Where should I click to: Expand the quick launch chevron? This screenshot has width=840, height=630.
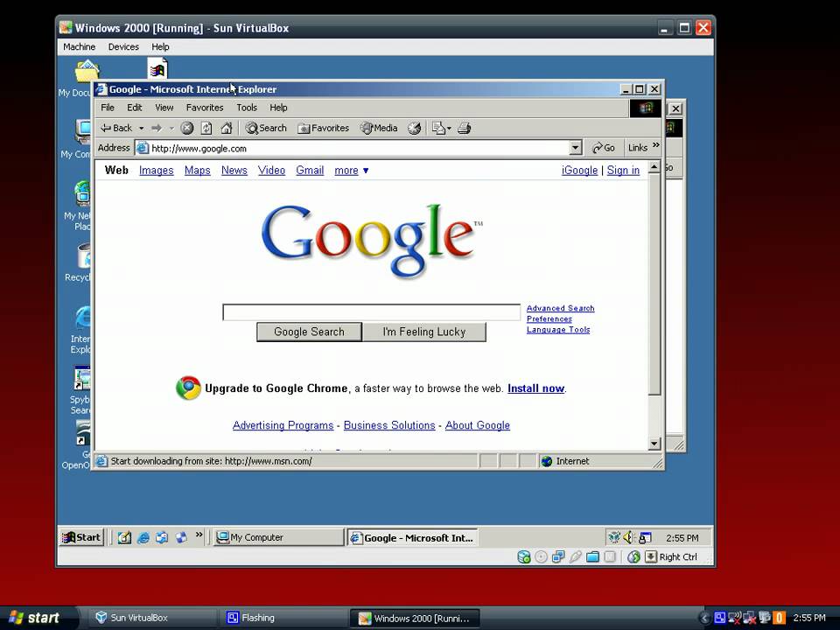pyautogui.click(x=199, y=535)
